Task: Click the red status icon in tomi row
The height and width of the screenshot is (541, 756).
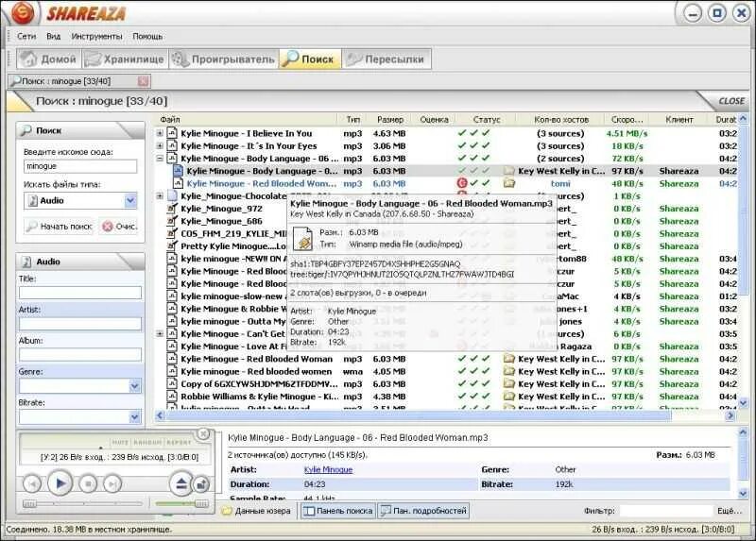Action: click(x=462, y=183)
